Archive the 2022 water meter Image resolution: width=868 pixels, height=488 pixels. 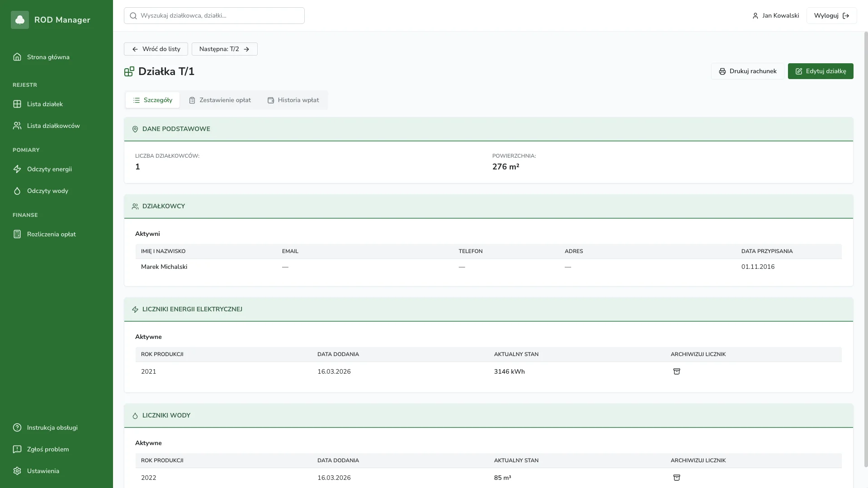click(x=676, y=478)
